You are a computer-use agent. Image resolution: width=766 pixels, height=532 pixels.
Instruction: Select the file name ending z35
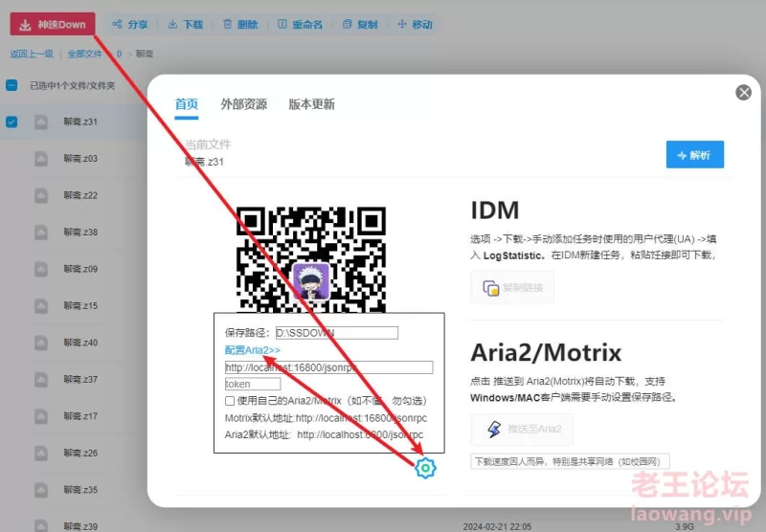tap(80, 490)
